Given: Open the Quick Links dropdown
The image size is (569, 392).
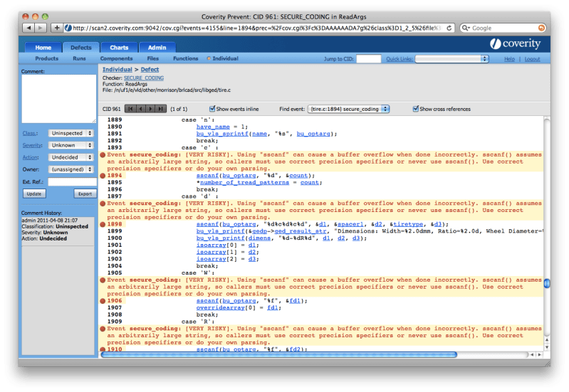Looking at the screenshot, I should [452, 59].
